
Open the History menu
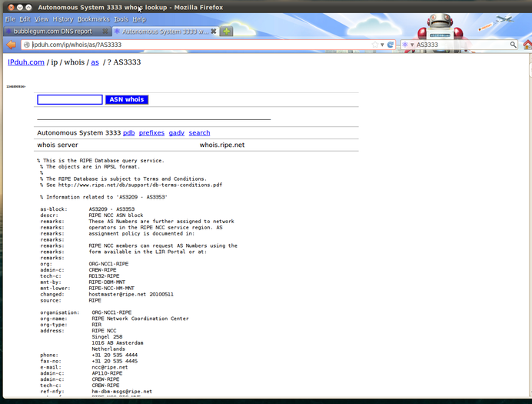(63, 19)
